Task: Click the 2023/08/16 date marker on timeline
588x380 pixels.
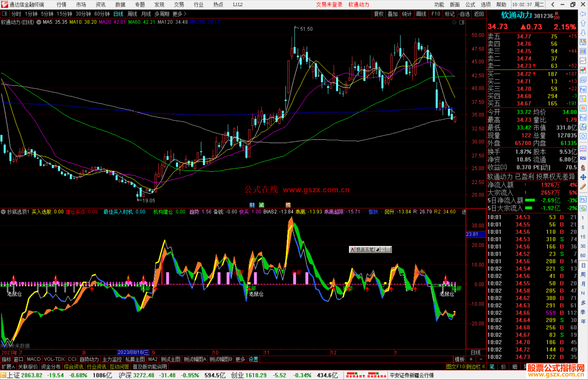Action: click(133, 352)
